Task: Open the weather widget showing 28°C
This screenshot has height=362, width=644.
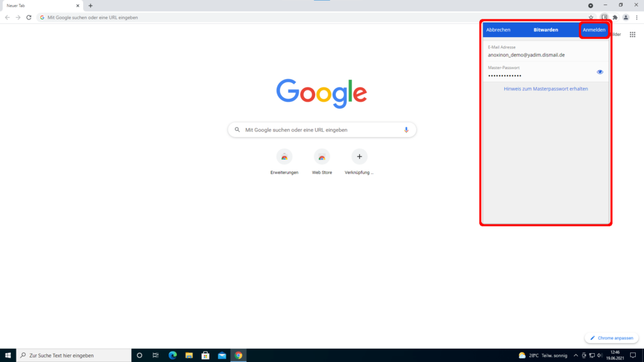Action: tap(543, 356)
